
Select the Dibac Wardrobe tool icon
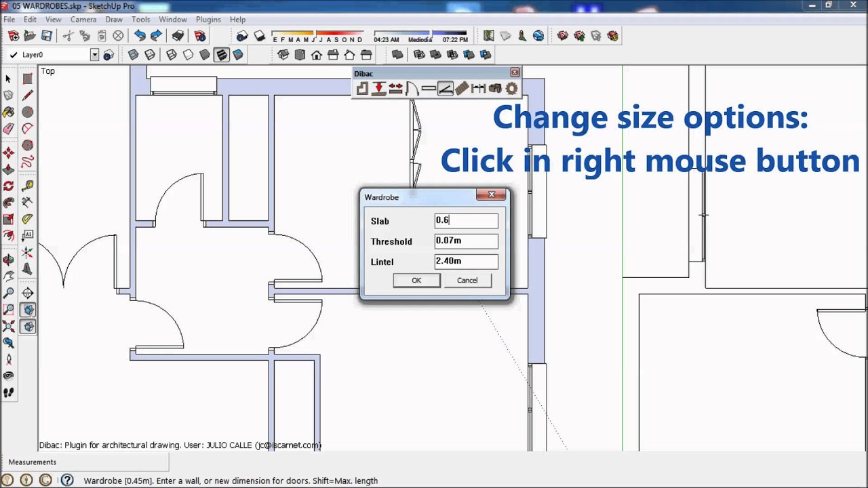point(445,89)
